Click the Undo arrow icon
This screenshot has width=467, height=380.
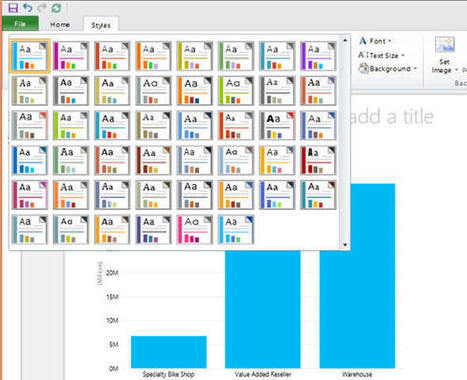28,7
